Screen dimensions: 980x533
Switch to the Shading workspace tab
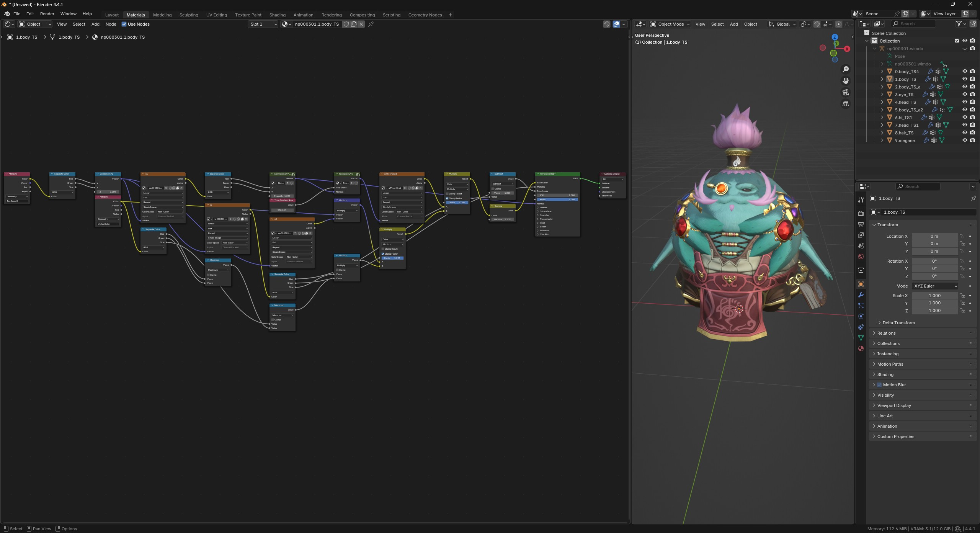pyautogui.click(x=278, y=15)
